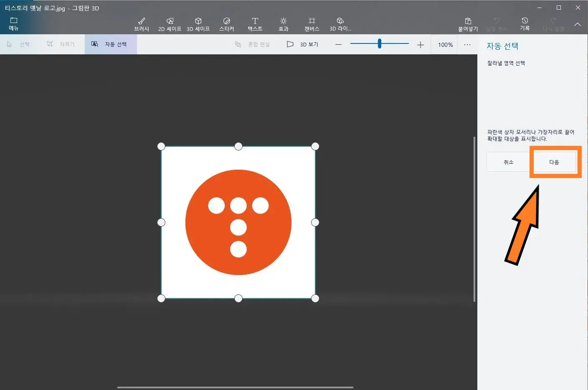Collapse the top ribbon with chevron

578,24
